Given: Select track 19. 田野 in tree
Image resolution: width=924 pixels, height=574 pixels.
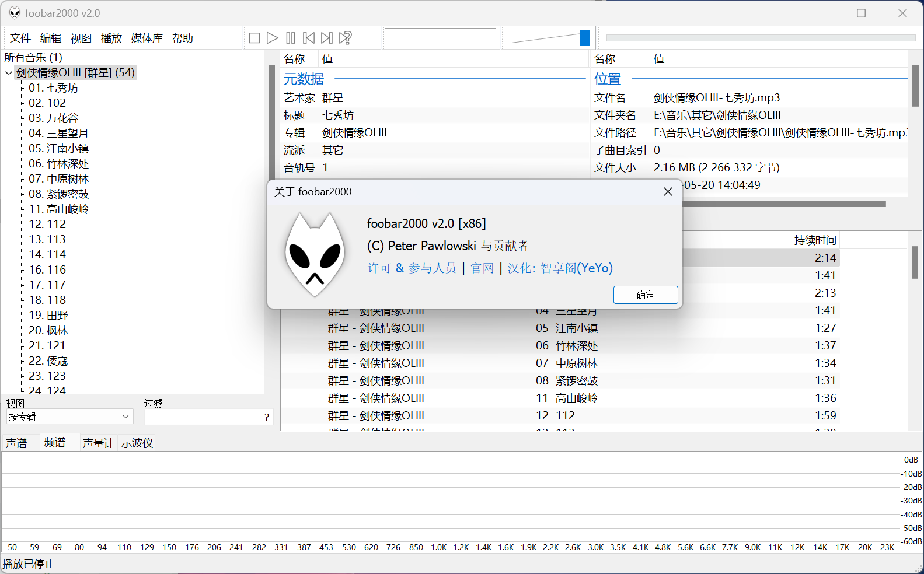Looking at the screenshot, I should tap(48, 316).
